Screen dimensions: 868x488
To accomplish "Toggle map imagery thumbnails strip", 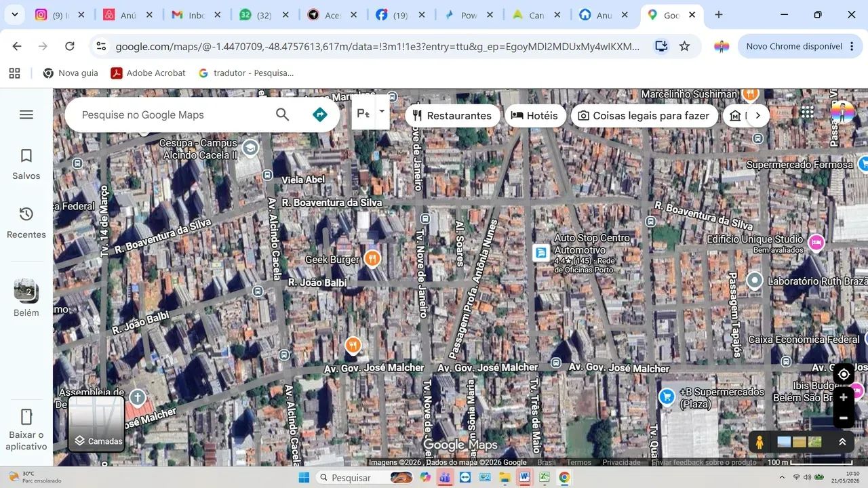I will click(x=799, y=442).
